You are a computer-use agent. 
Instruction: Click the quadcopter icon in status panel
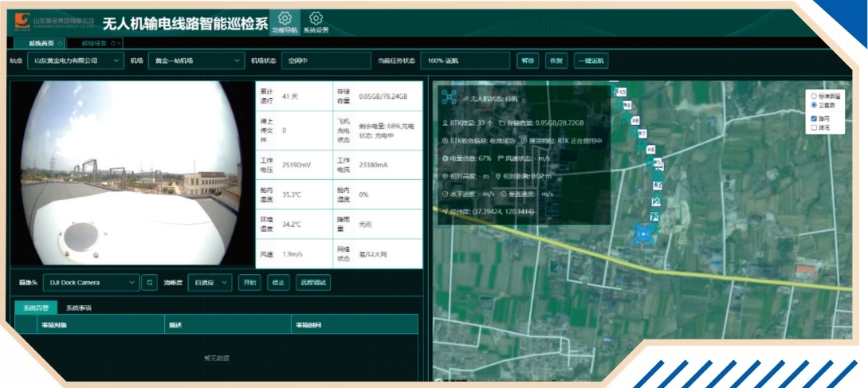[449, 97]
